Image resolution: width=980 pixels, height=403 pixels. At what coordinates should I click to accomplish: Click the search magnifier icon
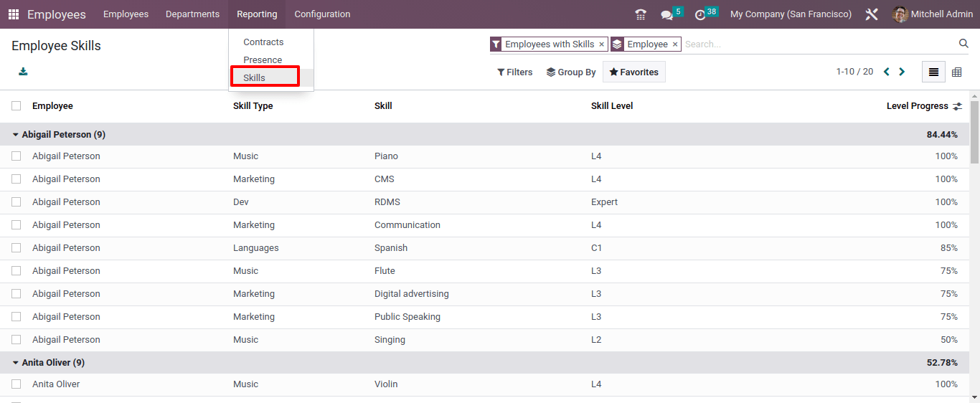(x=963, y=44)
